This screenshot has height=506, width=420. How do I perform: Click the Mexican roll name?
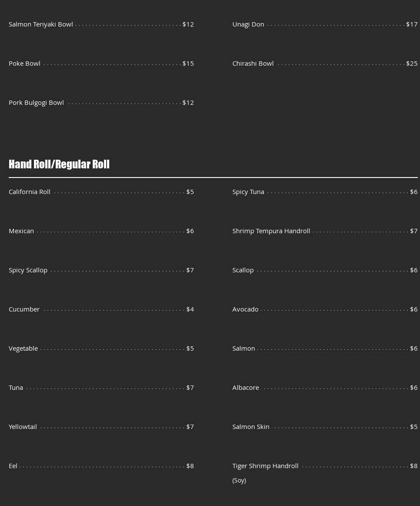21,231
